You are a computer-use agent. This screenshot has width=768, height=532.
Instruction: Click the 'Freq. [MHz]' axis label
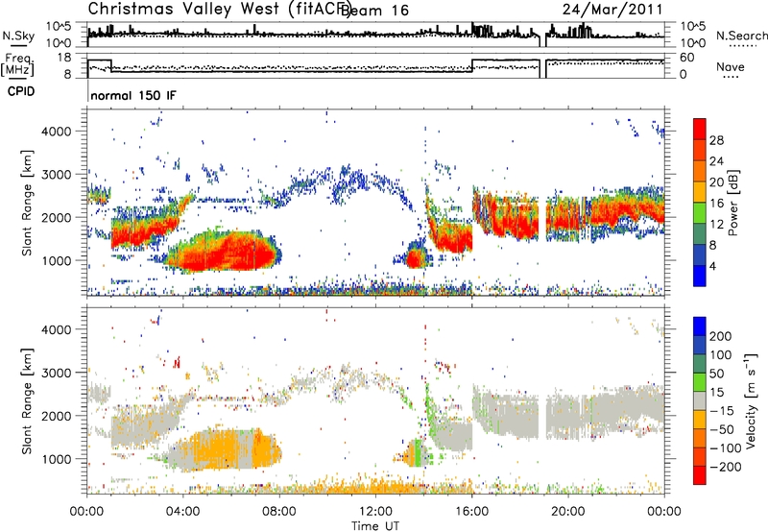(x=18, y=64)
